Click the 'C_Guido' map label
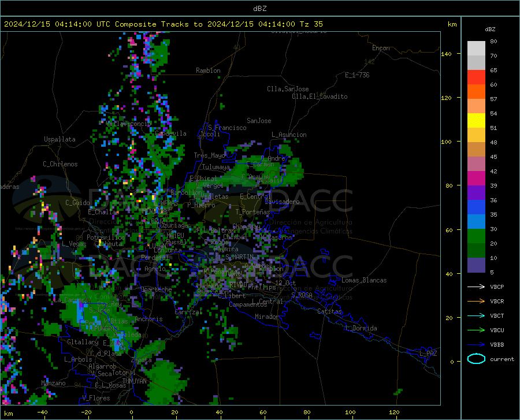520x420 pixels. point(77,203)
